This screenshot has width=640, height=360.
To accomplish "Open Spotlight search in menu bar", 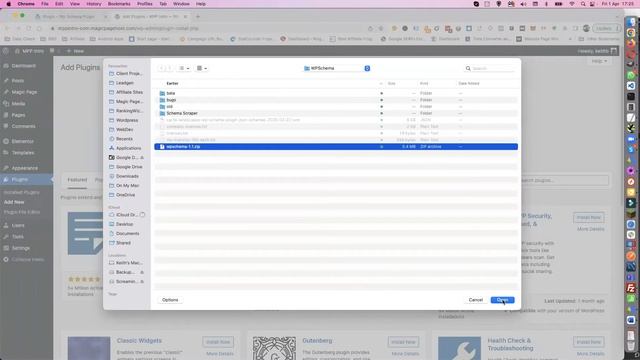I will tap(583, 4).
